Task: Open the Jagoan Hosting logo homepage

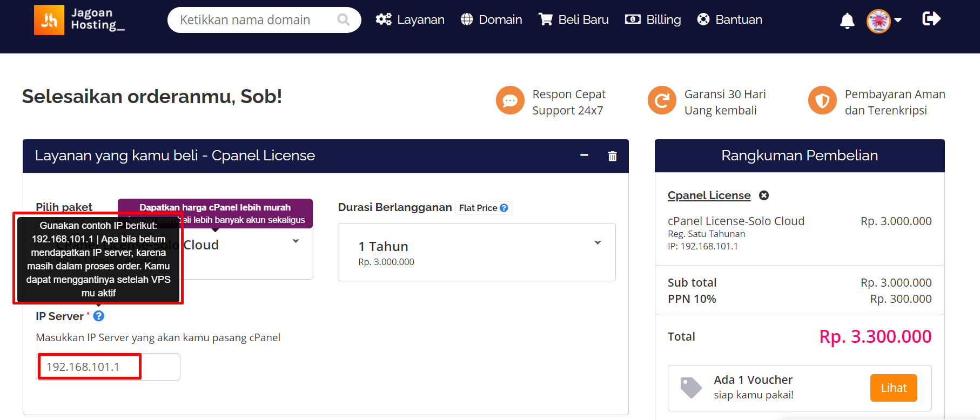Action: 79,20
